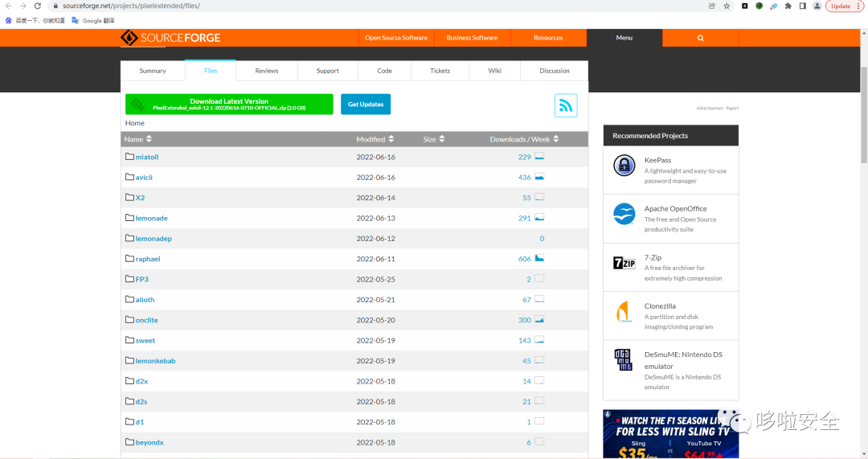
Task: Click the RSS feed icon
Action: point(566,105)
